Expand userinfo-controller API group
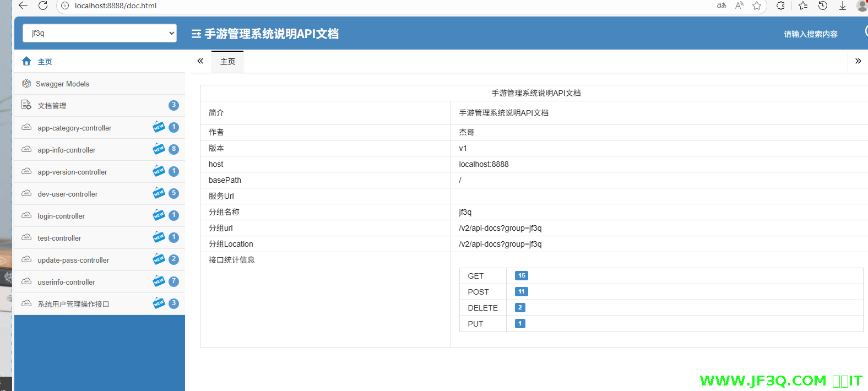 coord(67,282)
